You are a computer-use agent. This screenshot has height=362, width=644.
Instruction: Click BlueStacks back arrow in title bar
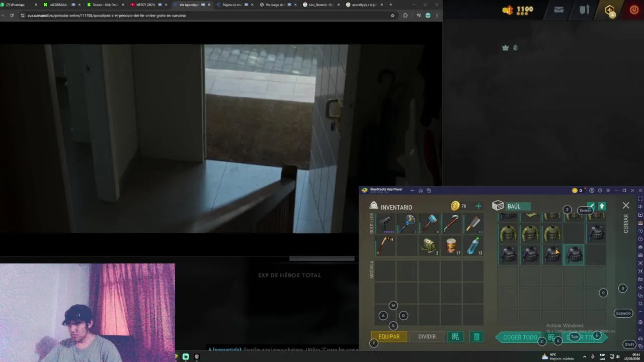pos(413,191)
